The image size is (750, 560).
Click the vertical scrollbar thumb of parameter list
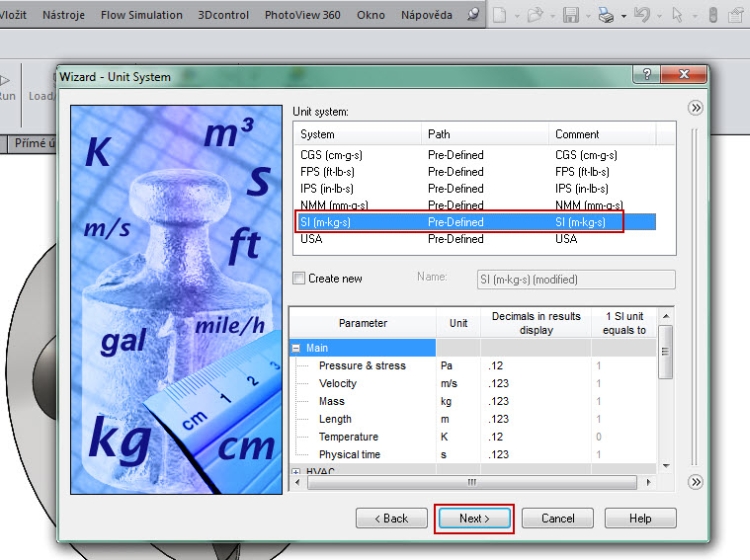point(665,351)
